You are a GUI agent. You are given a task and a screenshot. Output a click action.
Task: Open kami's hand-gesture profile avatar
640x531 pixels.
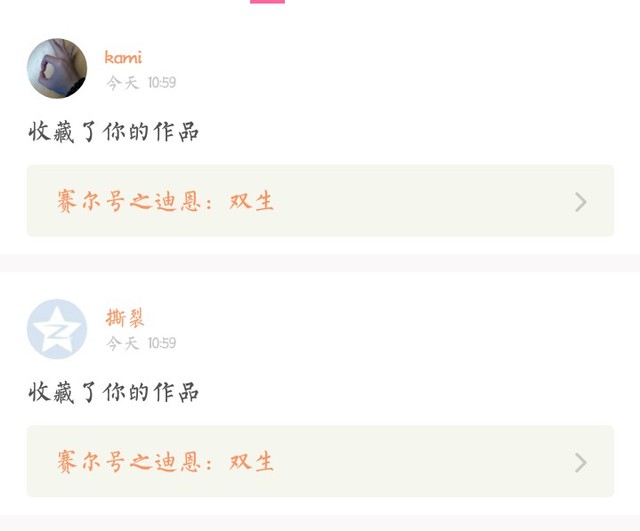click(x=57, y=69)
